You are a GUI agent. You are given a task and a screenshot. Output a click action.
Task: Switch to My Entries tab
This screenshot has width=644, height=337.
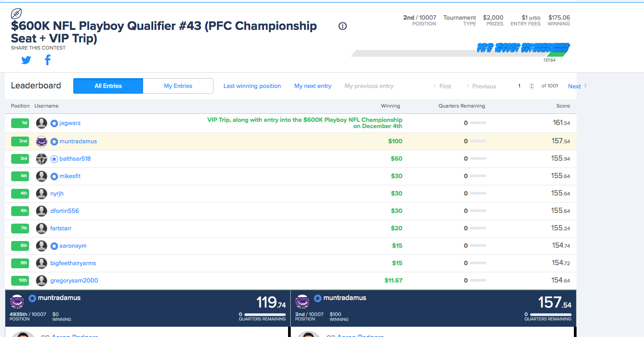178,86
